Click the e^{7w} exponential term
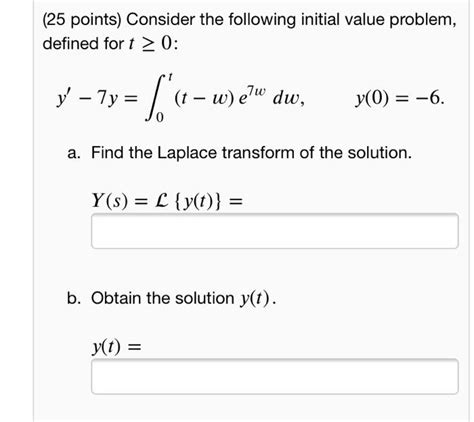Image resolution: width=474 pixels, height=422 pixels. pos(252,96)
